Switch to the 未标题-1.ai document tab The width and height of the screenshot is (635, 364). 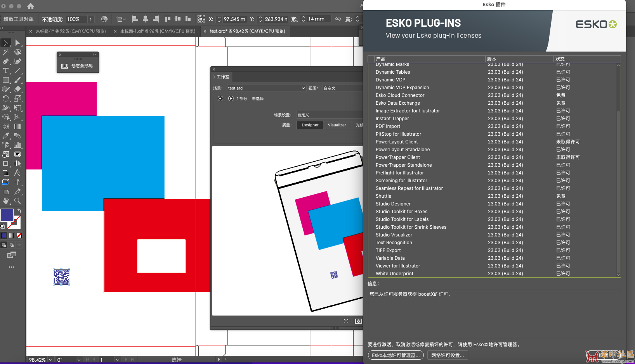(157, 31)
